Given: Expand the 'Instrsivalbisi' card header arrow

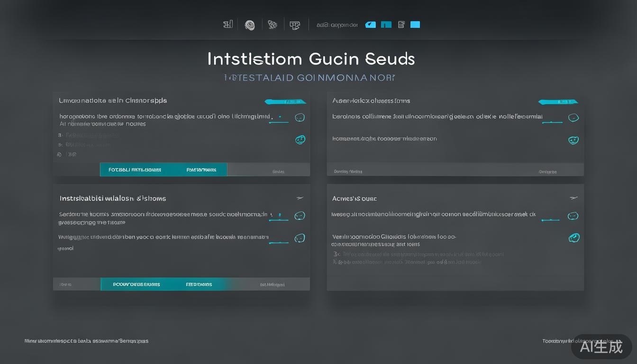Looking at the screenshot, I should (300, 198).
